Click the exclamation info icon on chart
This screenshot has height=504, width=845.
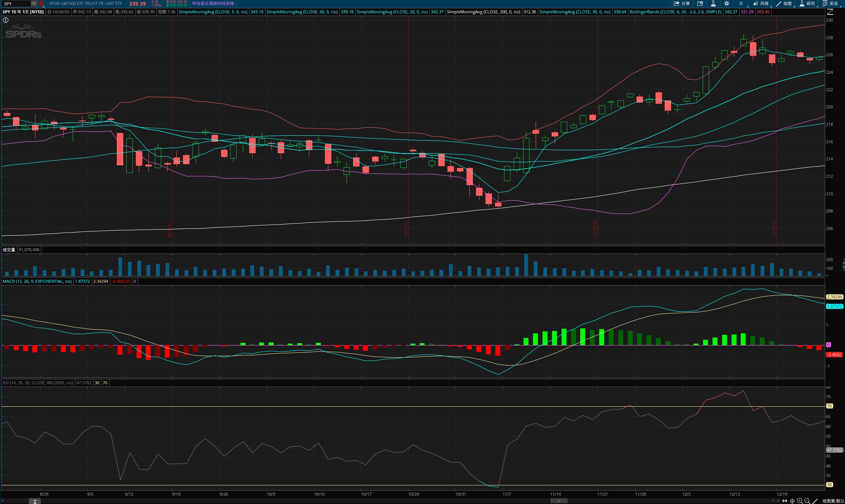pos(6,20)
